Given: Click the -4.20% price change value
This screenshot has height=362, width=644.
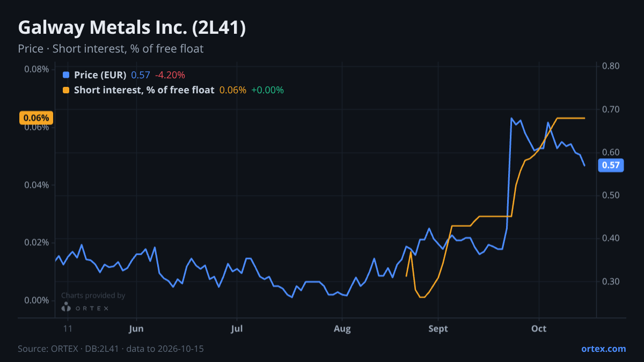Looking at the screenshot, I should (x=170, y=75).
